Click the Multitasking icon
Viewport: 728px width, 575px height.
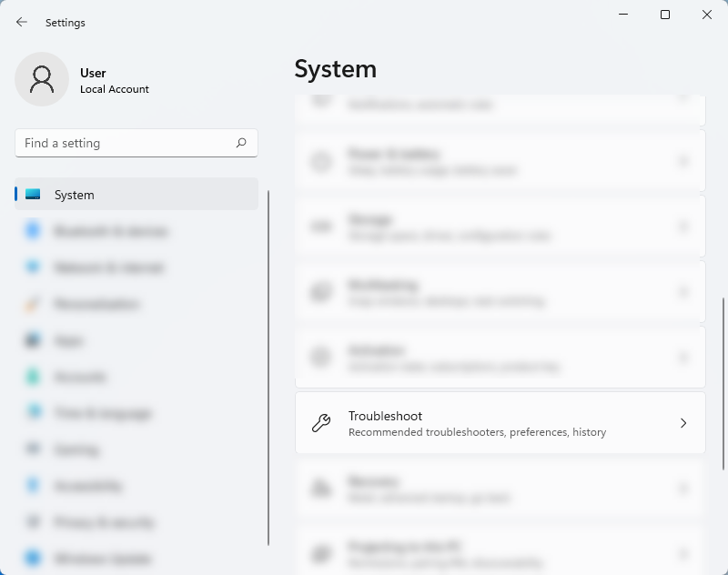pyautogui.click(x=320, y=291)
